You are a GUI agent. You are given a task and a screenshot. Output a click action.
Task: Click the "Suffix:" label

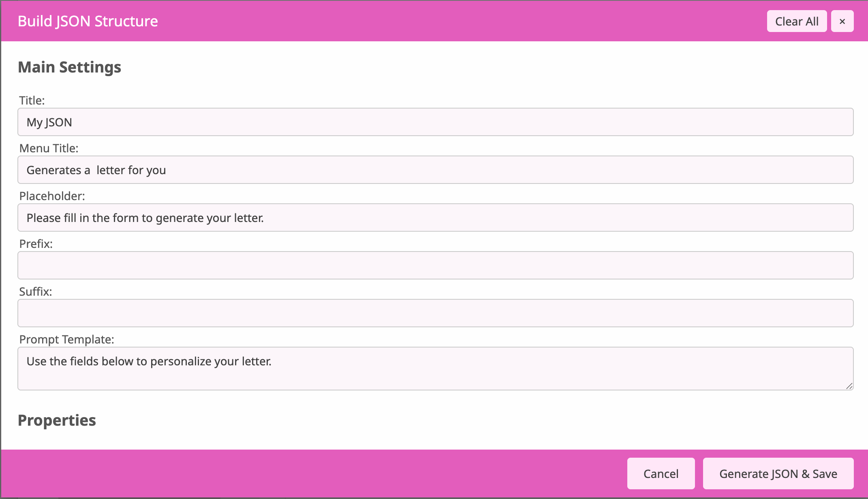click(36, 292)
